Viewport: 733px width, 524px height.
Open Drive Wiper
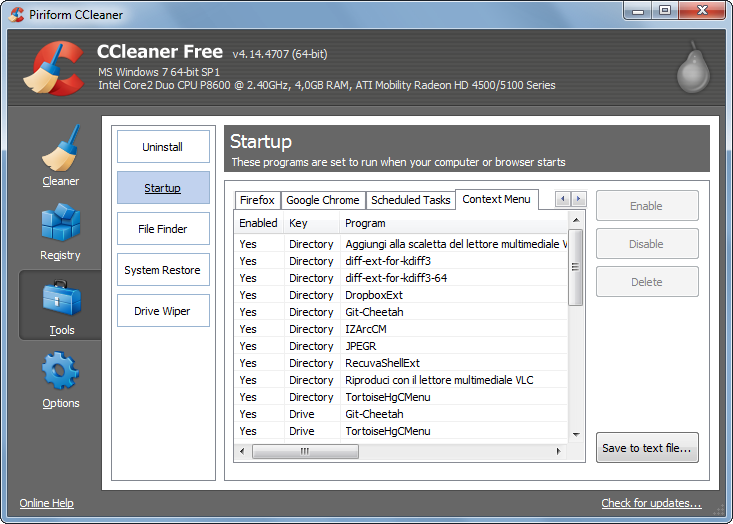tap(163, 311)
